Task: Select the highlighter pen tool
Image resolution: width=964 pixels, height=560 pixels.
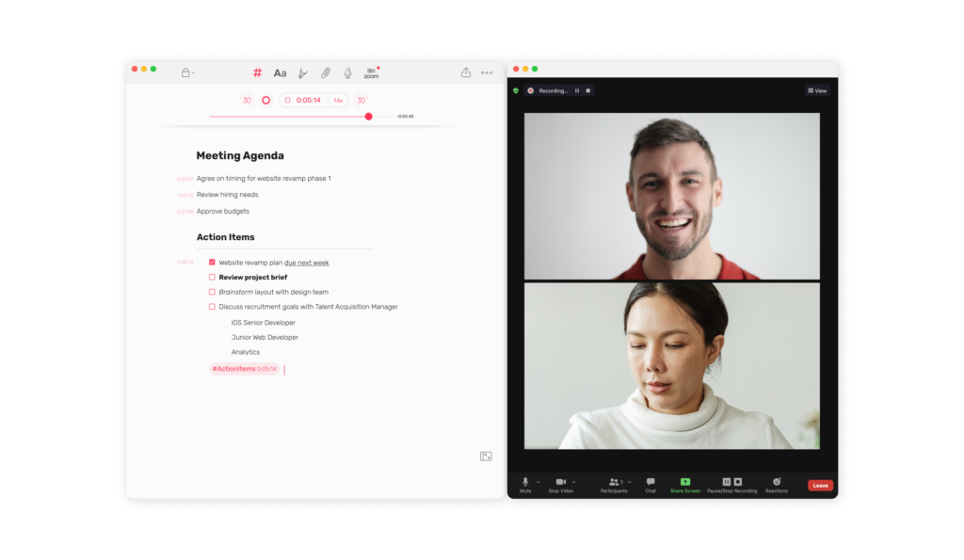Action: pyautogui.click(x=302, y=73)
